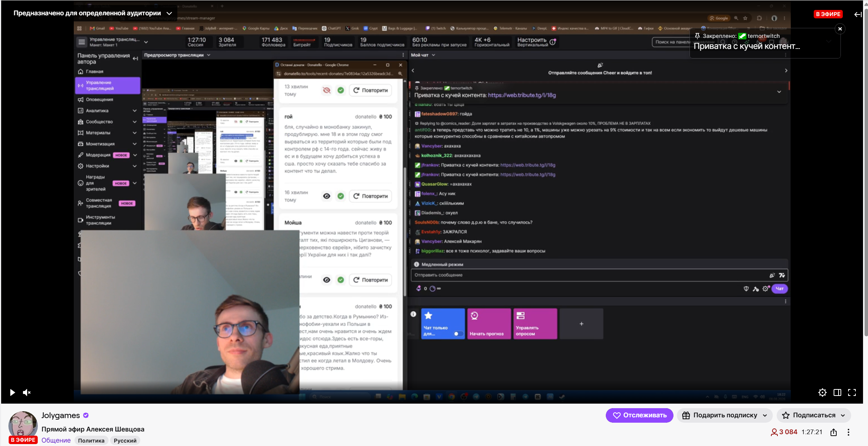Viewport: 868px width, 446px height.
Task: Go to the previous chat banner using the left arrow
Action: point(413,71)
